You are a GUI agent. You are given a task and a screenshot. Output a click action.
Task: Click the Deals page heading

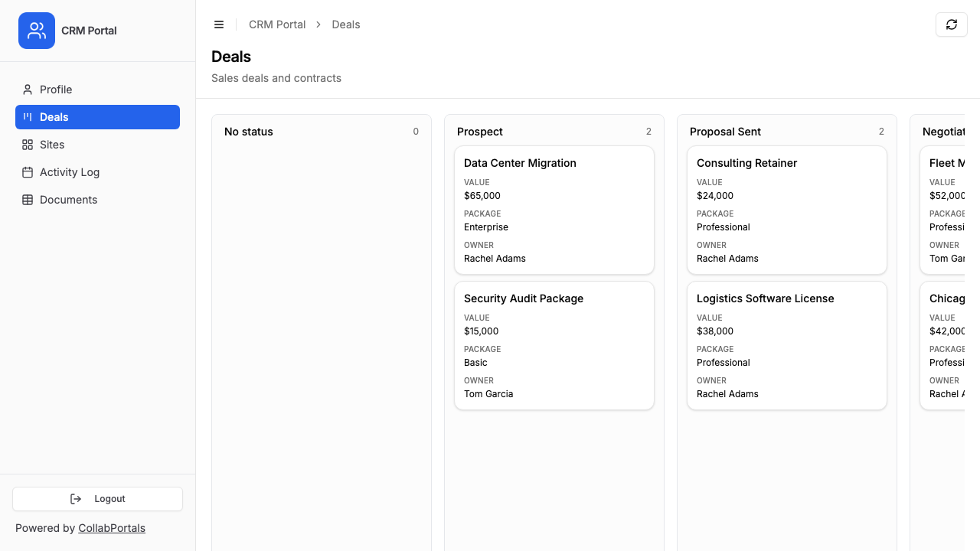[x=231, y=57]
